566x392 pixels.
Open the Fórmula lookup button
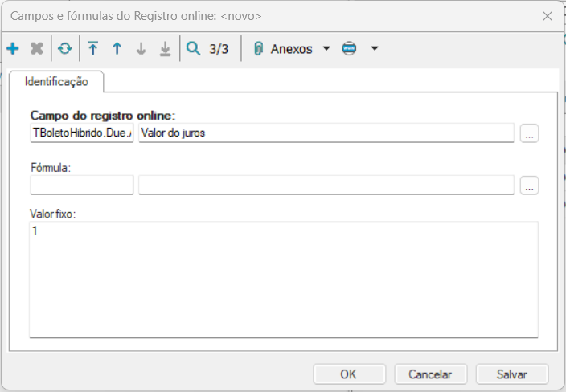coord(529,186)
